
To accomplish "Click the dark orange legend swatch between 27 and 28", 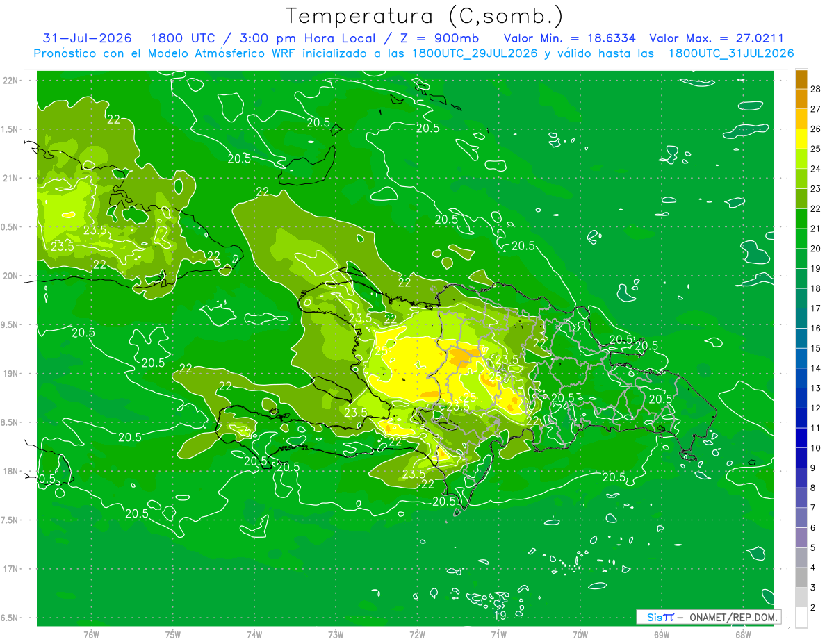I will coord(801,99).
